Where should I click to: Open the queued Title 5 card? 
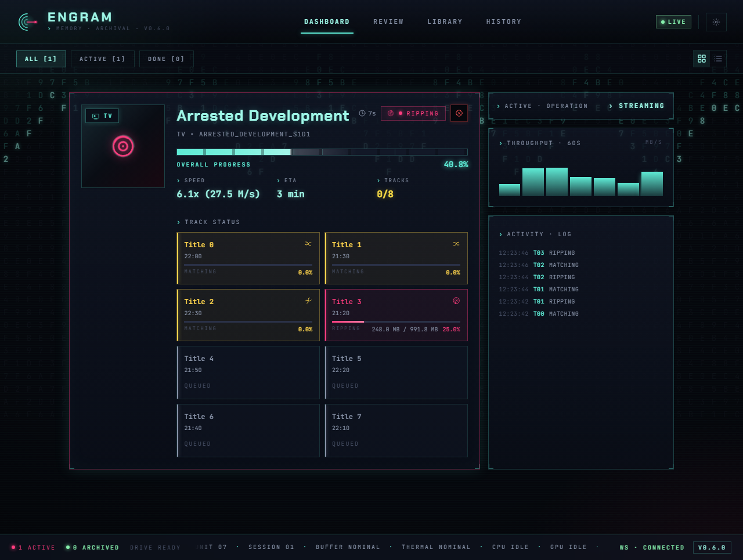(396, 373)
